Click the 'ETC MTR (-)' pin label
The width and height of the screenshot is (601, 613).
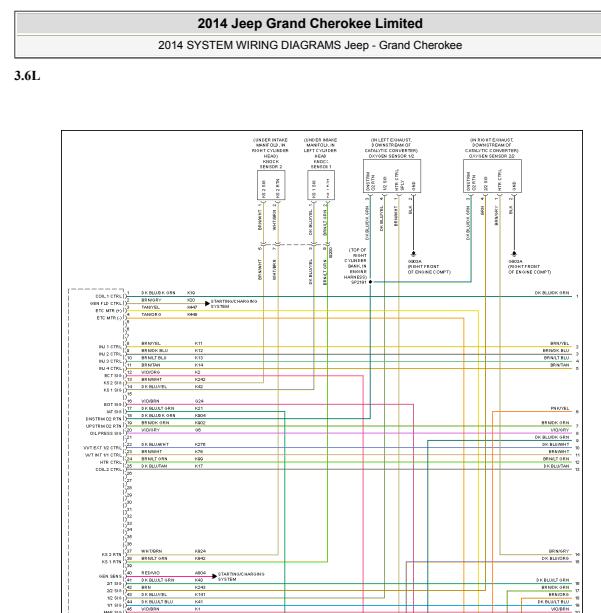pos(109,318)
